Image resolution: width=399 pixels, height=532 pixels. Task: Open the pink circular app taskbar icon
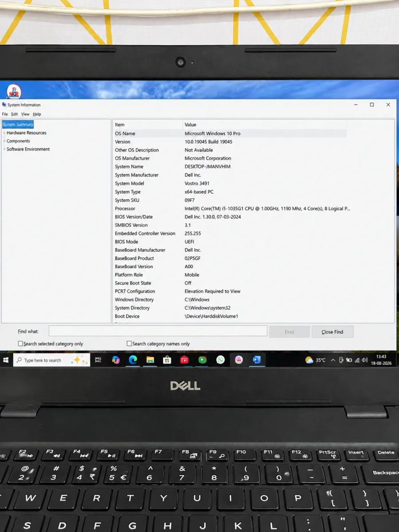pyautogui.click(x=239, y=360)
